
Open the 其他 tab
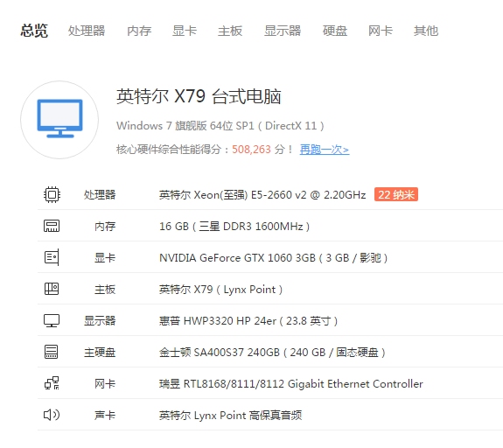426,31
